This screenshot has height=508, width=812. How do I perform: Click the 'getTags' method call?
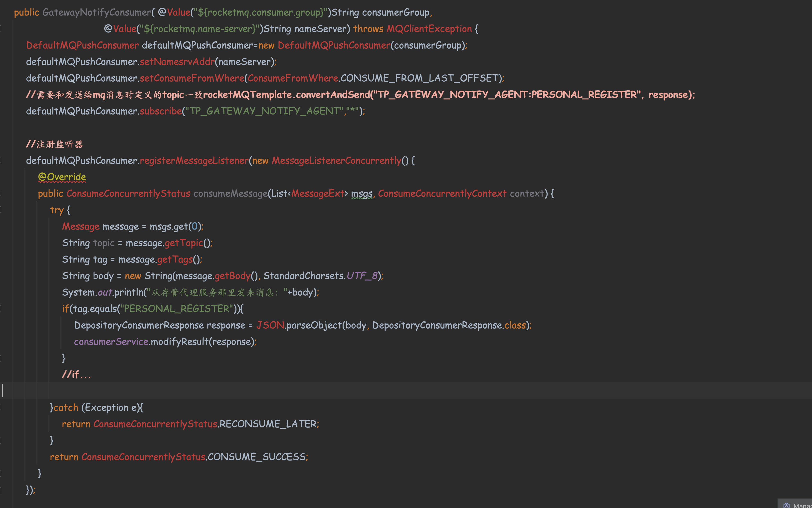point(175,260)
